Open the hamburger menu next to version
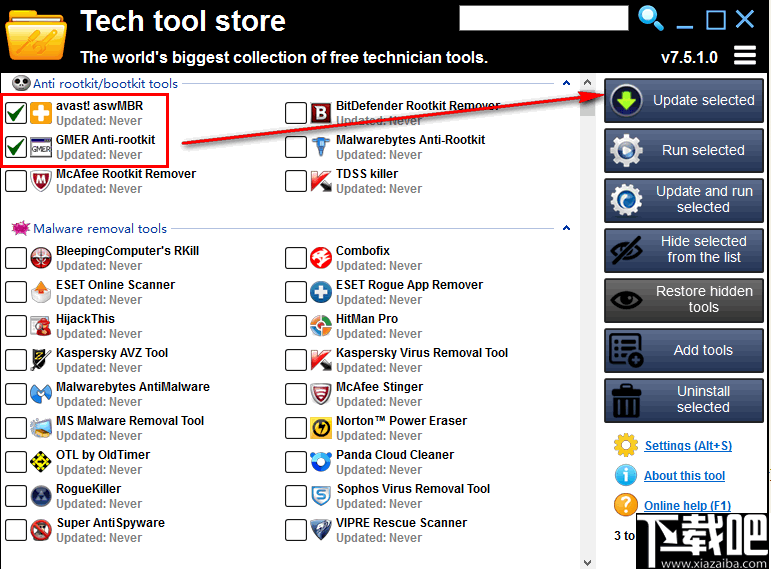The height and width of the screenshot is (569, 771). 745,56
